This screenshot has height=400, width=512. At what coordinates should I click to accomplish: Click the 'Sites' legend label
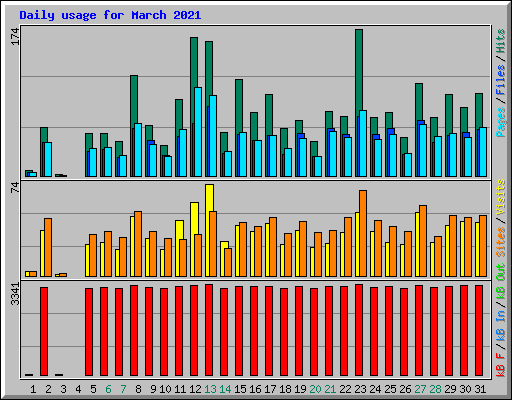pos(500,242)
